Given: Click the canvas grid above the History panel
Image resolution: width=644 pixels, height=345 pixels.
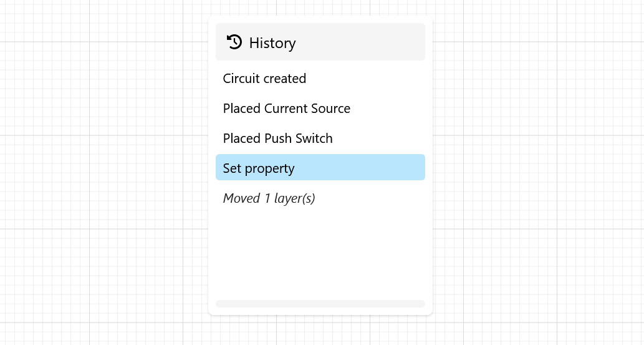Looking at the screenshot, I should (320, 7).
